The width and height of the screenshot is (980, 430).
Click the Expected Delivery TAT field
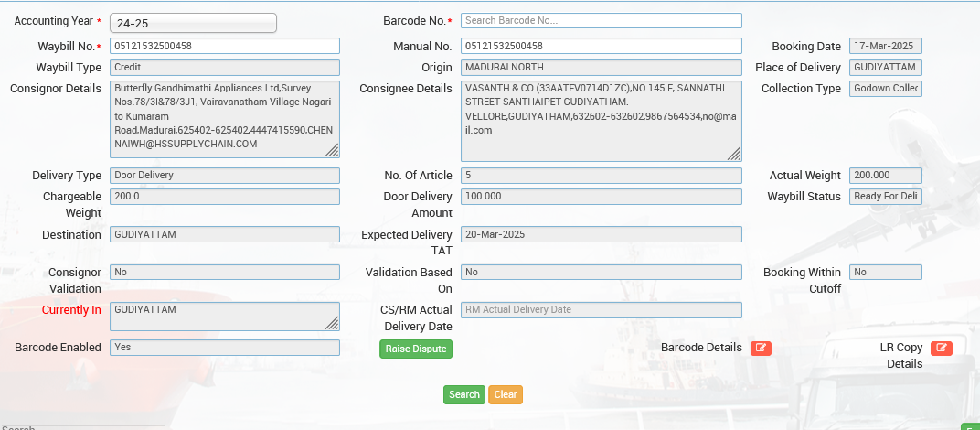point(601,234)
